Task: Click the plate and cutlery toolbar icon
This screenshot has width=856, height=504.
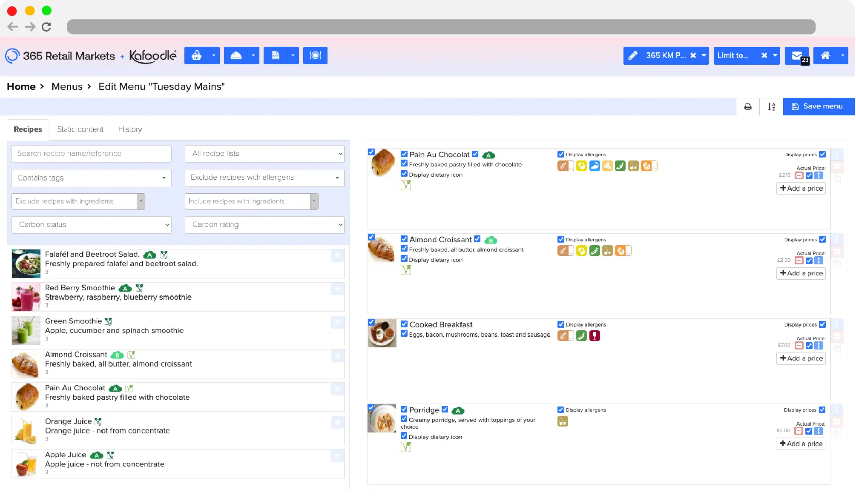Action: pos(315,55)
